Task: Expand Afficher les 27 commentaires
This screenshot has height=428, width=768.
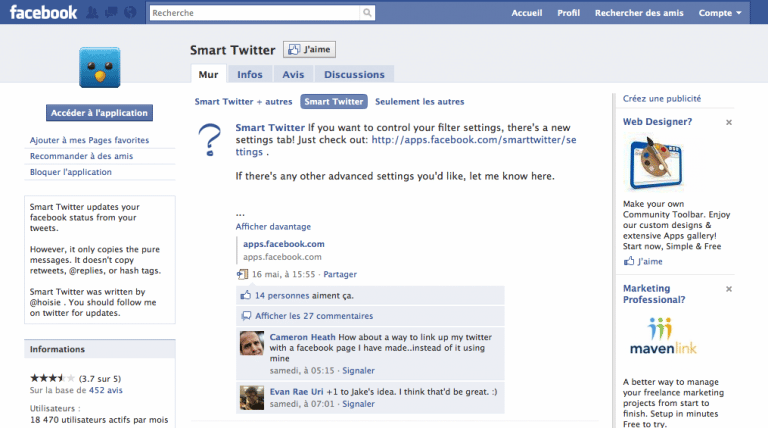Action: 314,316
